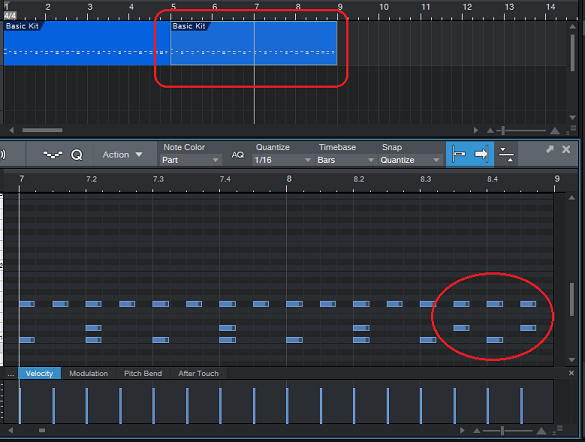The height and width of the screenshot is (442, 585).
Task: Select the bottom-row note at position 7.3
Action: 160,340
